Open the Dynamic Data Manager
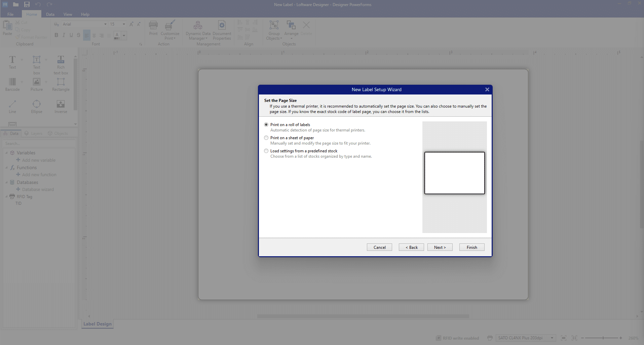This screenshot has height=345, width=644. point(198,30)
